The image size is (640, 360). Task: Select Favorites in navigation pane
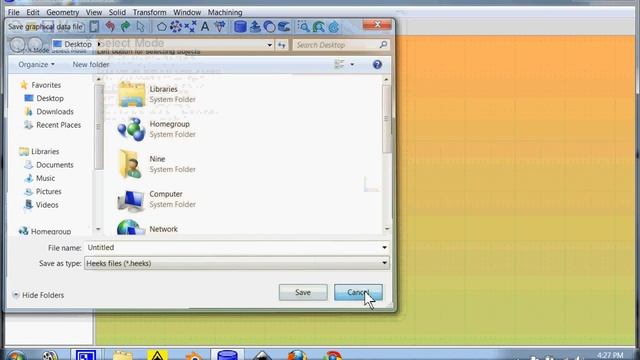(x=46, y=85)
